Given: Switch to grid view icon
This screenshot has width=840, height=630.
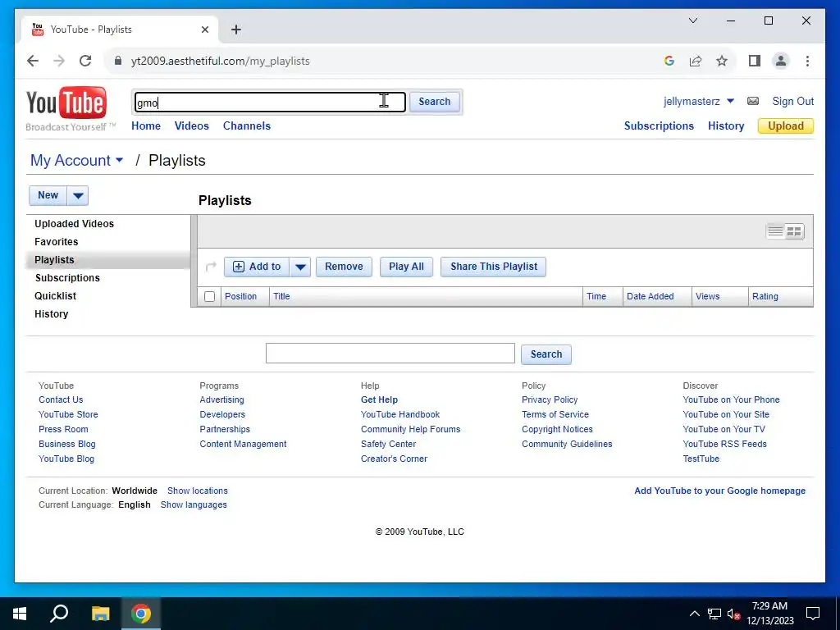Looking at the screenshot, I should coord(794,231).
